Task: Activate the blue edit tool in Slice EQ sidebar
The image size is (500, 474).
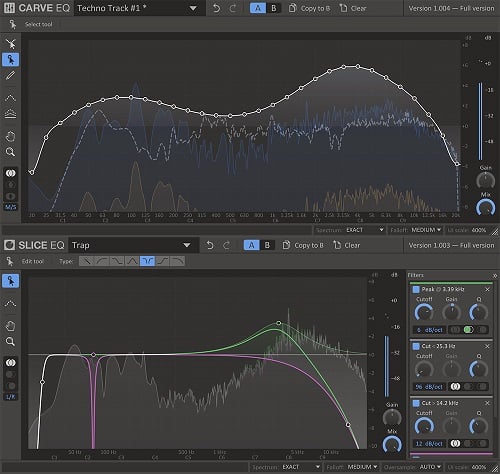Action: pyautogui.click(x=10, y=281)
